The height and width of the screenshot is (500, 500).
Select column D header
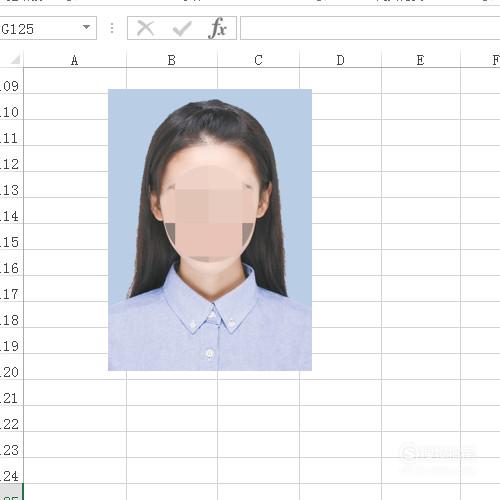tap(340, 60)
